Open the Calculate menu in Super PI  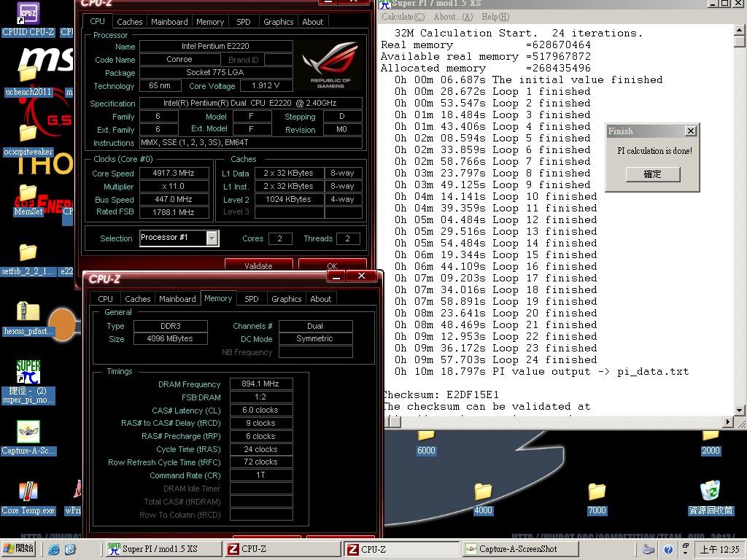pos(403,17)
